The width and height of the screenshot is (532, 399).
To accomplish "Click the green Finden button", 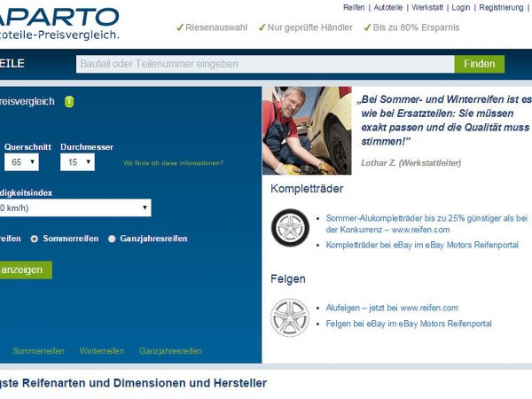I will pyautogui.click(x=480, y=64).
